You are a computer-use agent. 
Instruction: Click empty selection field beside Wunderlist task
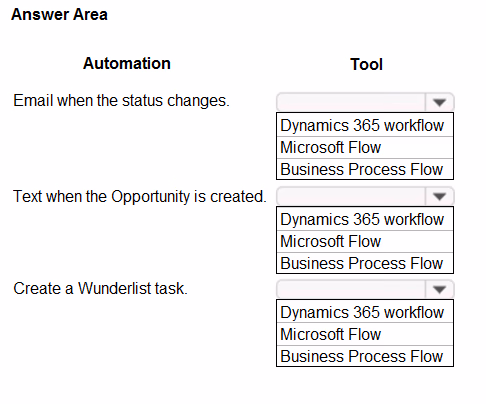point(351,289)
